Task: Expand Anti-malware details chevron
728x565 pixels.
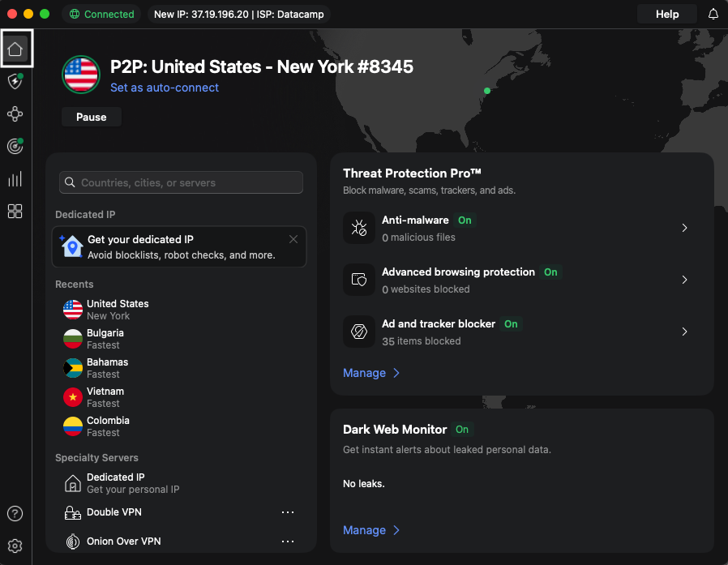Action: coord(684,228)
